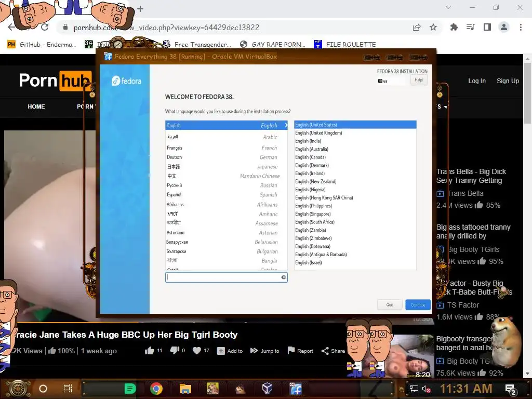Click the 'us' keyboard layout indicator
Screen dimensions: 532x399
click(383, 81)
